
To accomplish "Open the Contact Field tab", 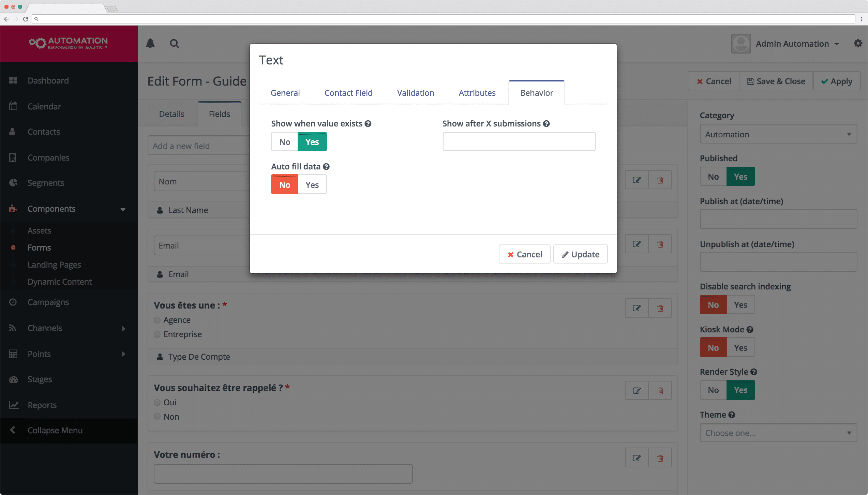I will point(348,93).
